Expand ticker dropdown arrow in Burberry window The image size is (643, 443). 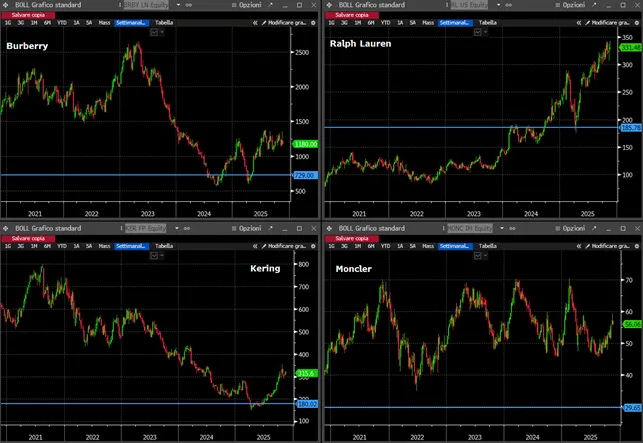click(178, 5)
